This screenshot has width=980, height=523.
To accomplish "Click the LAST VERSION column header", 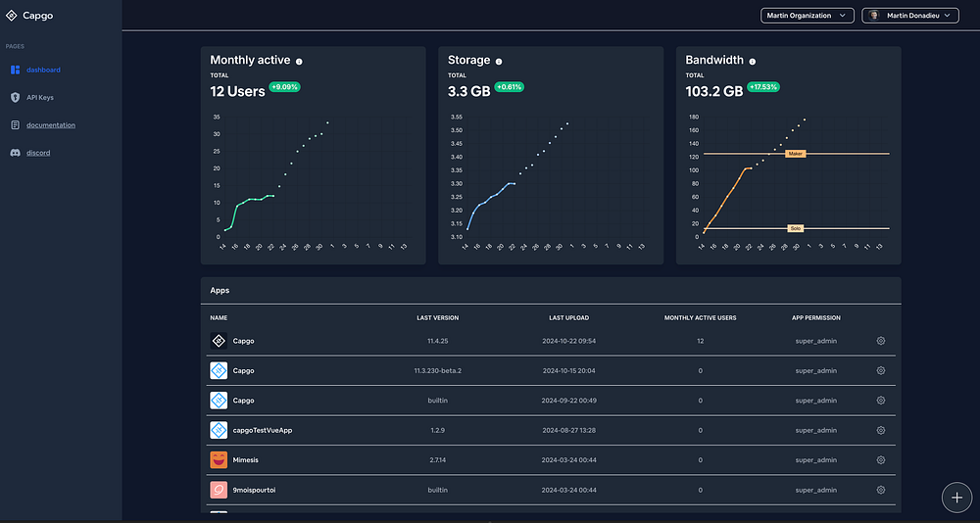I will tap(437, 317).
